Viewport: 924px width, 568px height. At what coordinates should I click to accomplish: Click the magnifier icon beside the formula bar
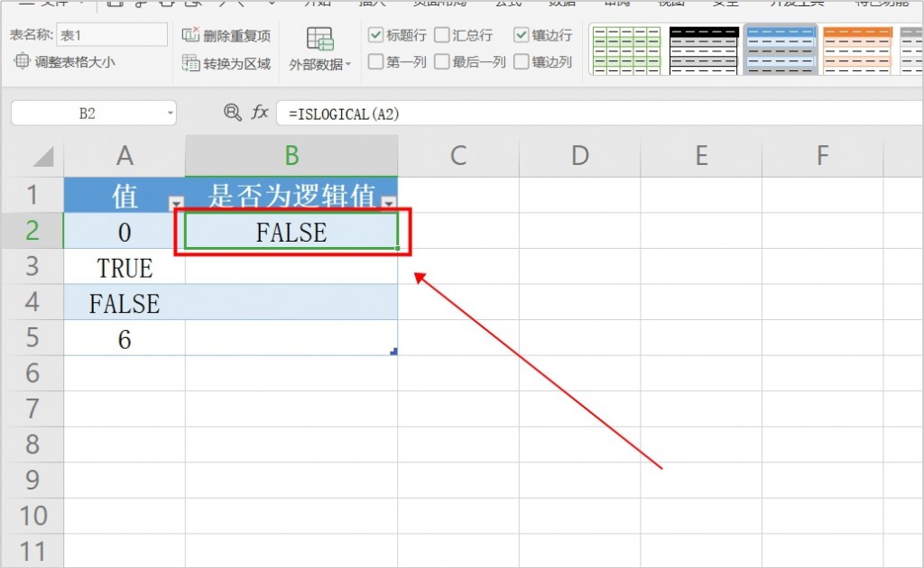[x=232, y=112]
